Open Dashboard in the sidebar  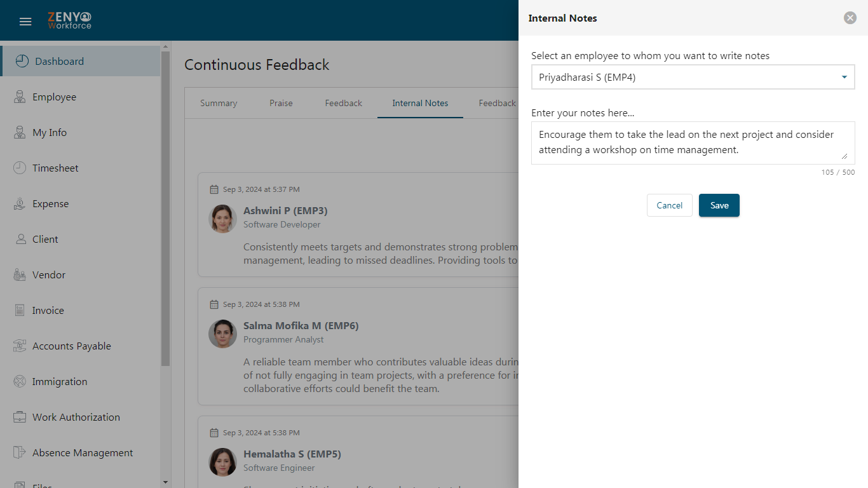(x=81, y=61)
